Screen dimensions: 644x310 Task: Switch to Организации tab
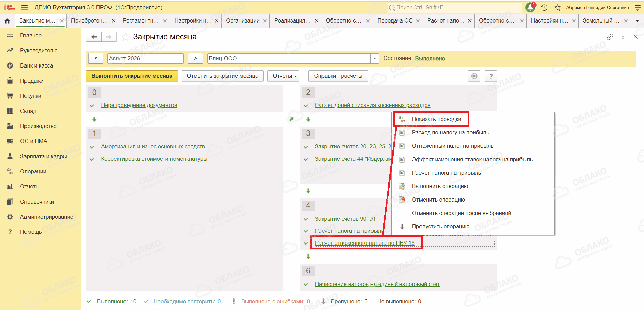coord(243,21)
